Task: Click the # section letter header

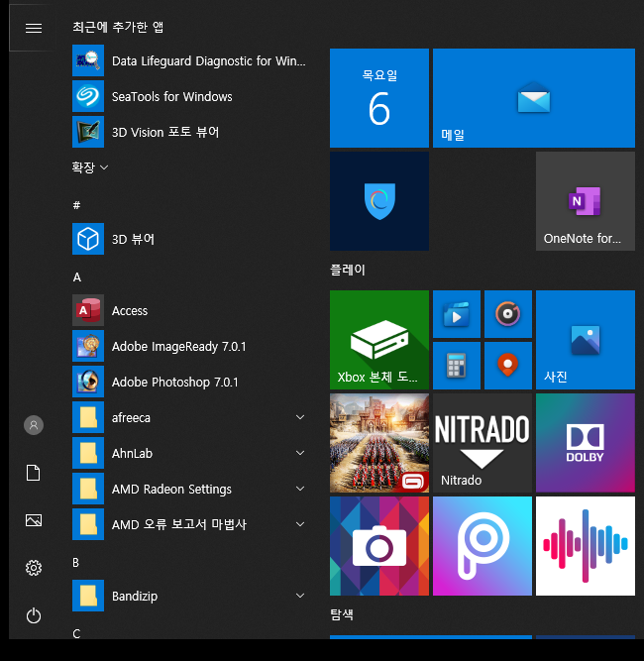Action: tap(76, 205)
